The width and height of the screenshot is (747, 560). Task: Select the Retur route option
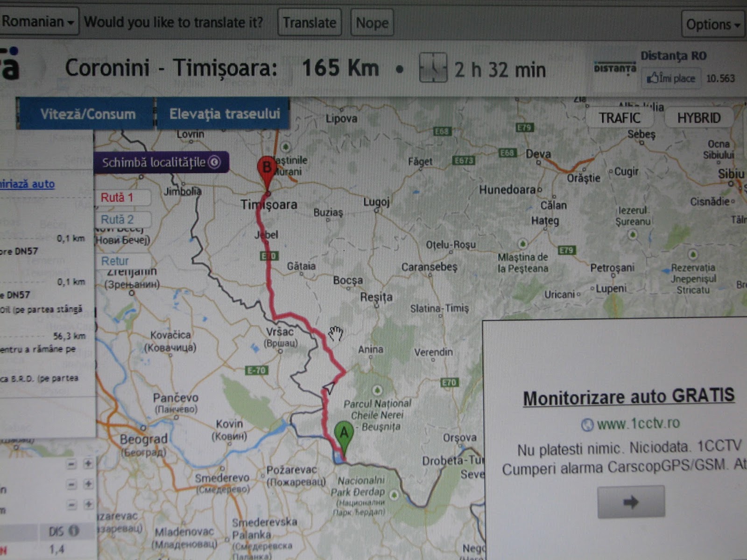123,261
